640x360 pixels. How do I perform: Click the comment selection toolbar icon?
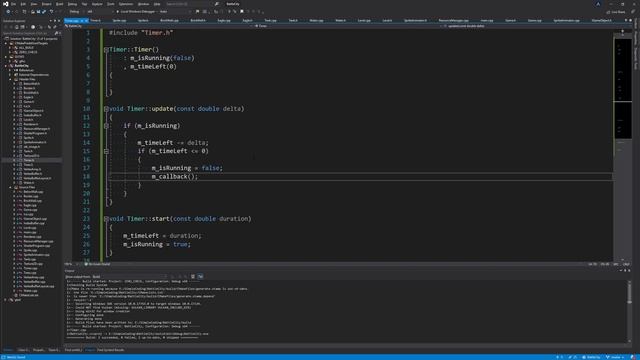click(x=229, y=12)
